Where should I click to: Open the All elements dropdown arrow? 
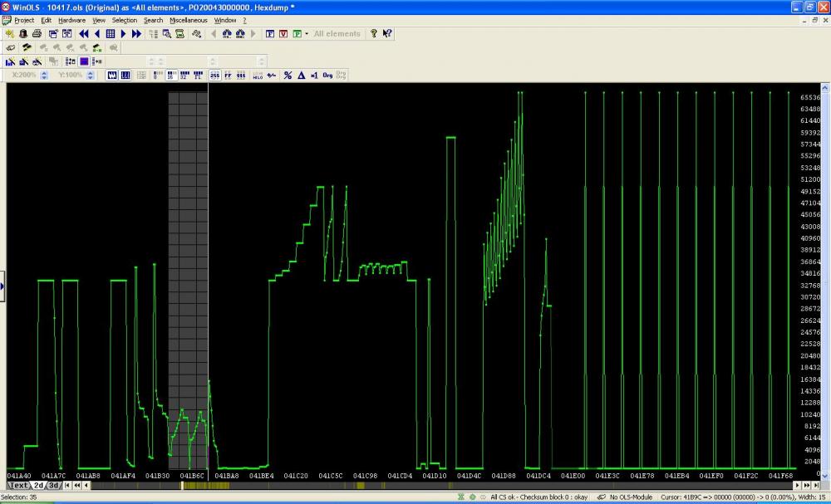[x=307, y=34]
